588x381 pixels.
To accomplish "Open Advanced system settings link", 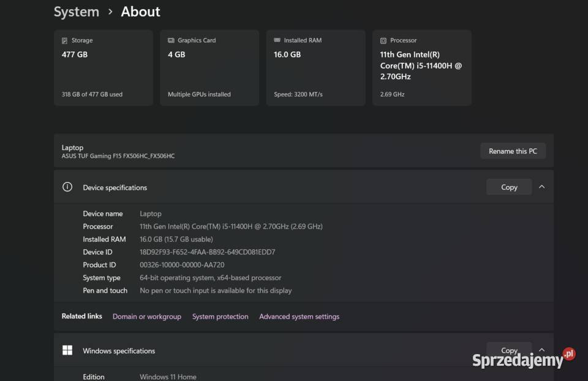I will 299,317.
